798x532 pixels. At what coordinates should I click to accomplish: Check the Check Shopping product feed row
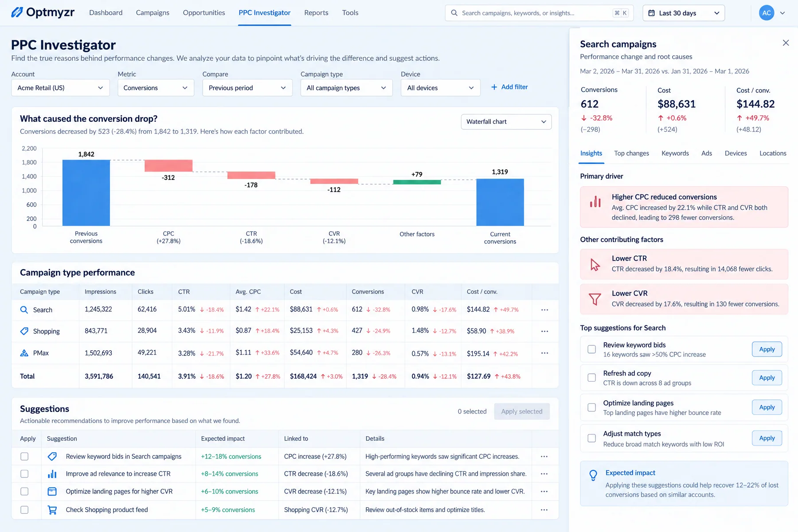24,510
